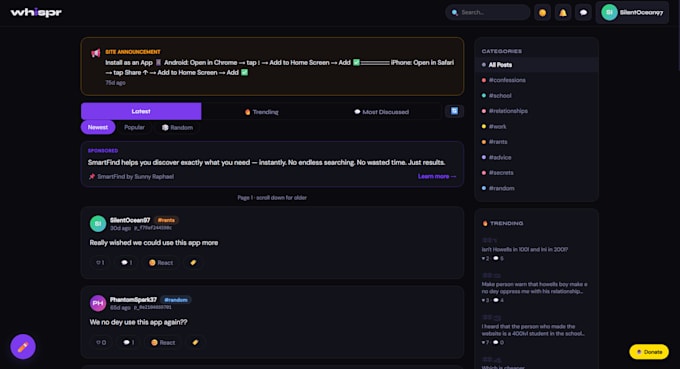
Task: Filter by #random category in sidebar
Action: pos(536,188)
